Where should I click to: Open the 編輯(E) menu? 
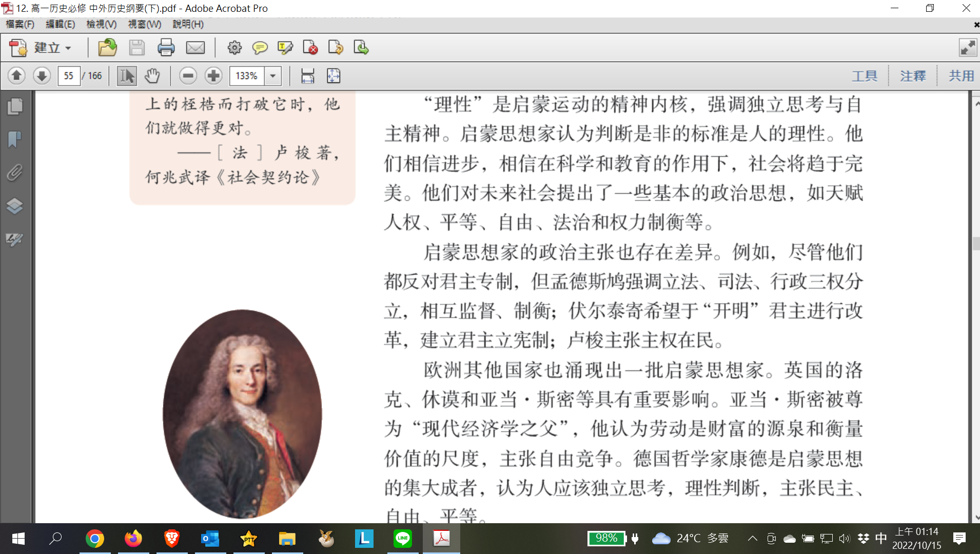[60, 24]
